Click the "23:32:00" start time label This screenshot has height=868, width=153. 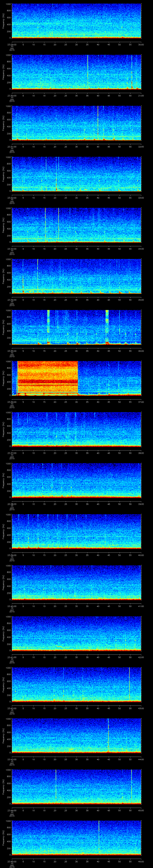pyautogui.click(x=12, y=198)
